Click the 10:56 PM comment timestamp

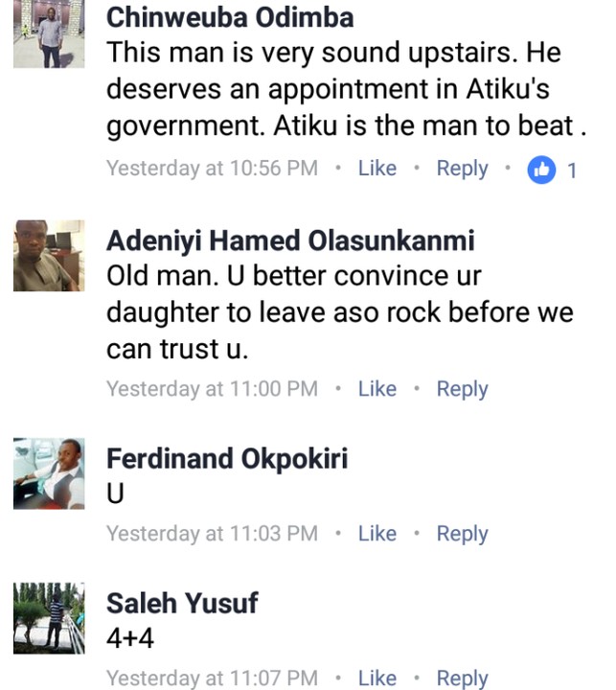(212, 169)
